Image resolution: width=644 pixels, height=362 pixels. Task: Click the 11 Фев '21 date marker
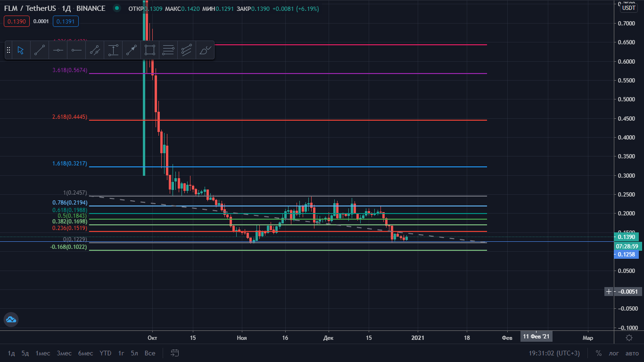(536, 337)
